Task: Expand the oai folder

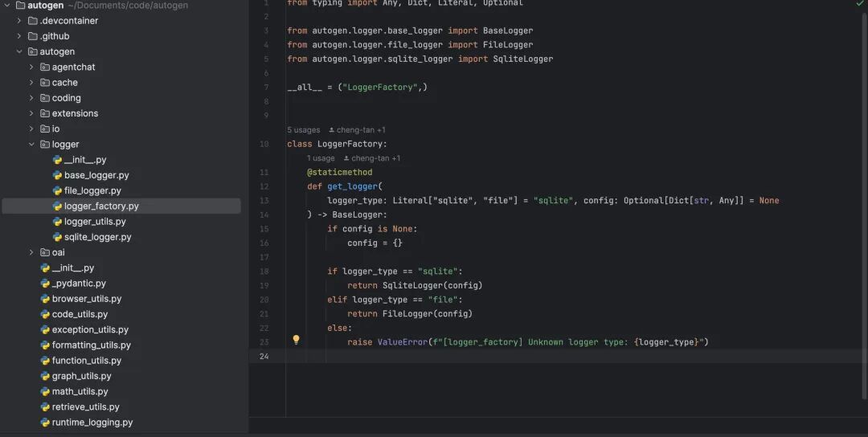Action: point(31,252)
